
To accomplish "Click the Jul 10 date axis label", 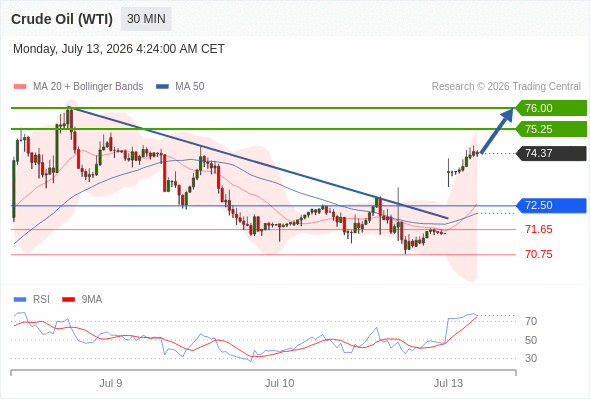I will [280, 383].
